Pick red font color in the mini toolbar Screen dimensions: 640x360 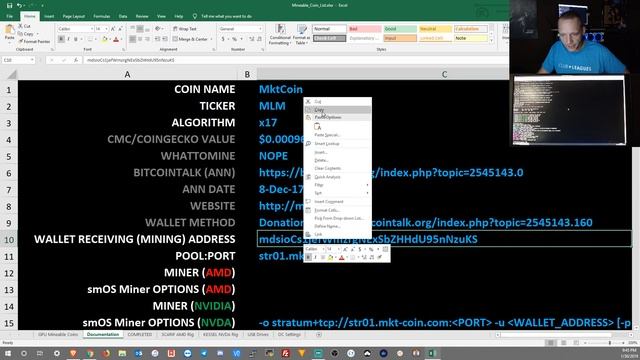coord(342,257)
